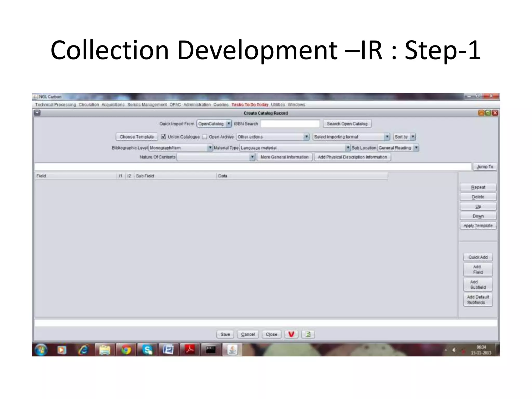Image resolution: width=532 pixels, height=399 pixels.
Task: Click Add Physical Description Information button
Action: click(352, 157)
